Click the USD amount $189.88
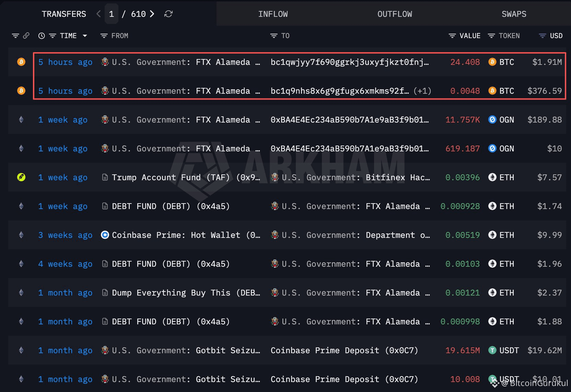 [545, 120]
